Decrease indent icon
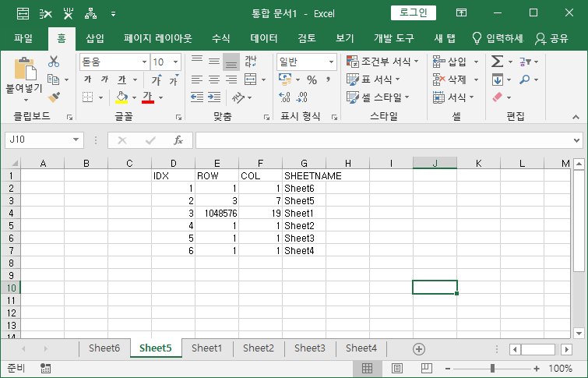Screen dimensions: 588x378 [x=197, y=97]
